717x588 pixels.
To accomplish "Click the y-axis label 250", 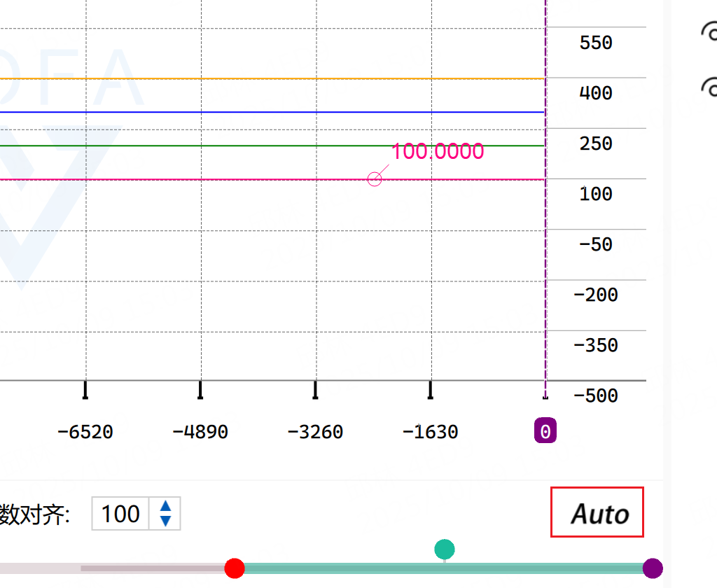I will point(595,143).
